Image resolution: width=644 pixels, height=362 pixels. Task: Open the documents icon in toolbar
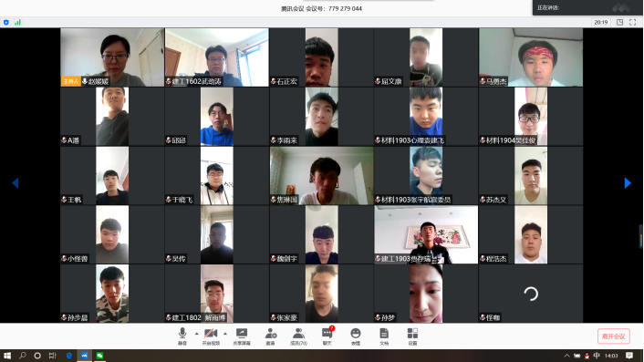click(384, 336)
